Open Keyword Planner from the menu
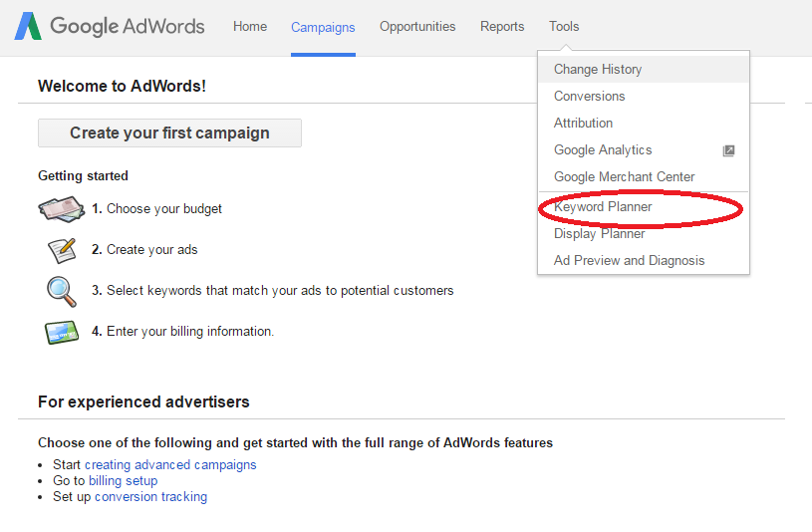812x532 pixels. 603,207
